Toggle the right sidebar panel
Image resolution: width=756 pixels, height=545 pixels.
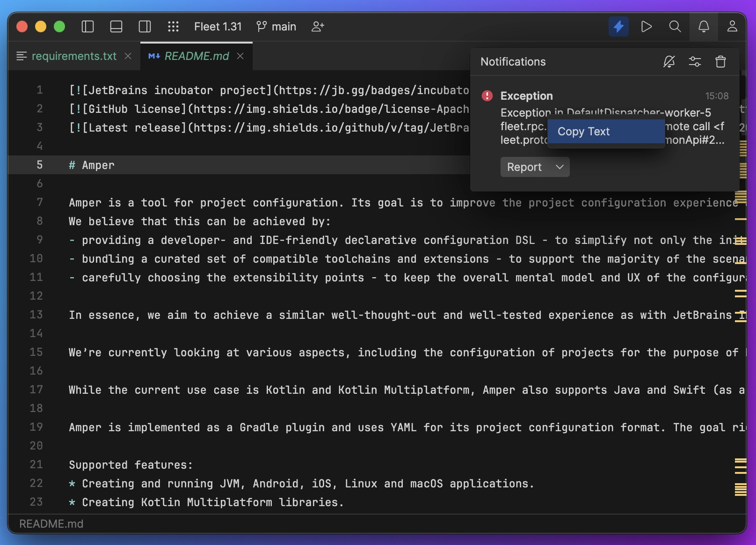point(145,27)
